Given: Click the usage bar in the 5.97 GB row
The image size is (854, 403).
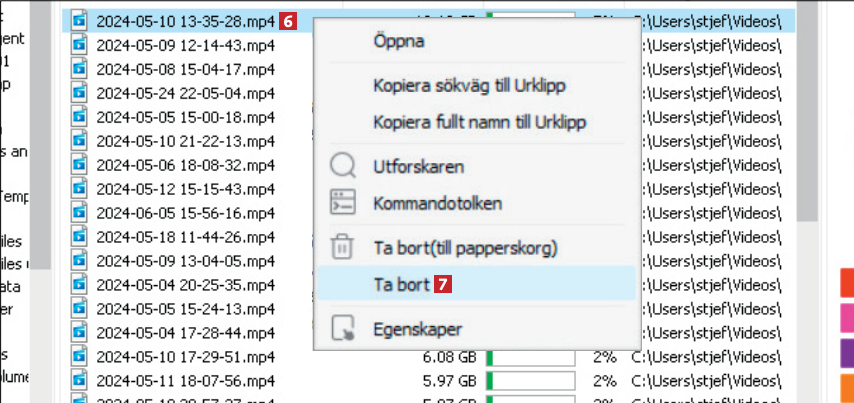Looking at the screenshot, I should click(x=530, y=381).
